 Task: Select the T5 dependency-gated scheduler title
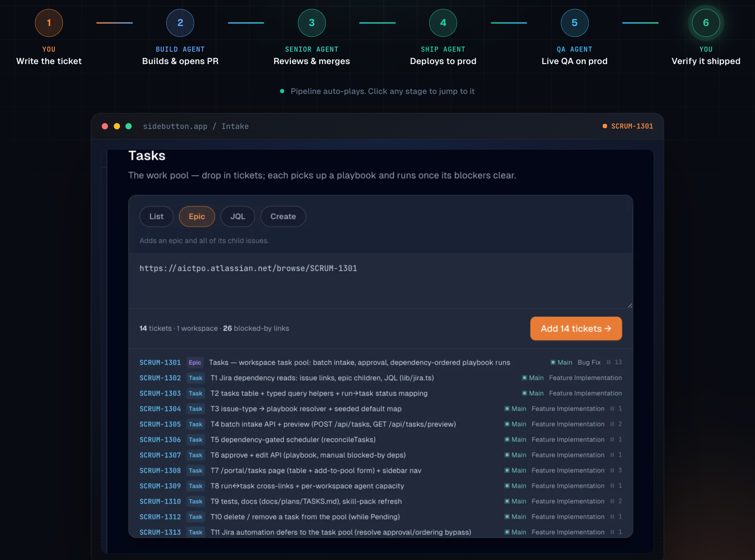coord(293,440)
